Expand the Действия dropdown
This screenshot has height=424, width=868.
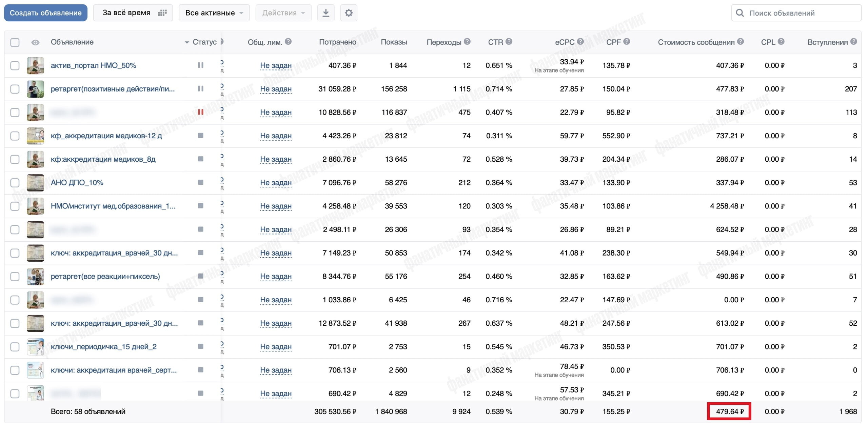tap(283, 13)
